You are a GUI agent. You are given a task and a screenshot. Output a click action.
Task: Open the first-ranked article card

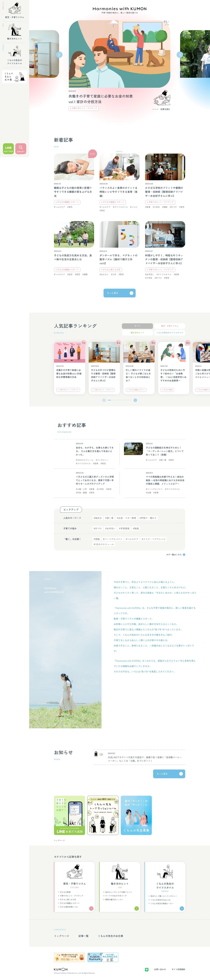click(x=69, y=367)
